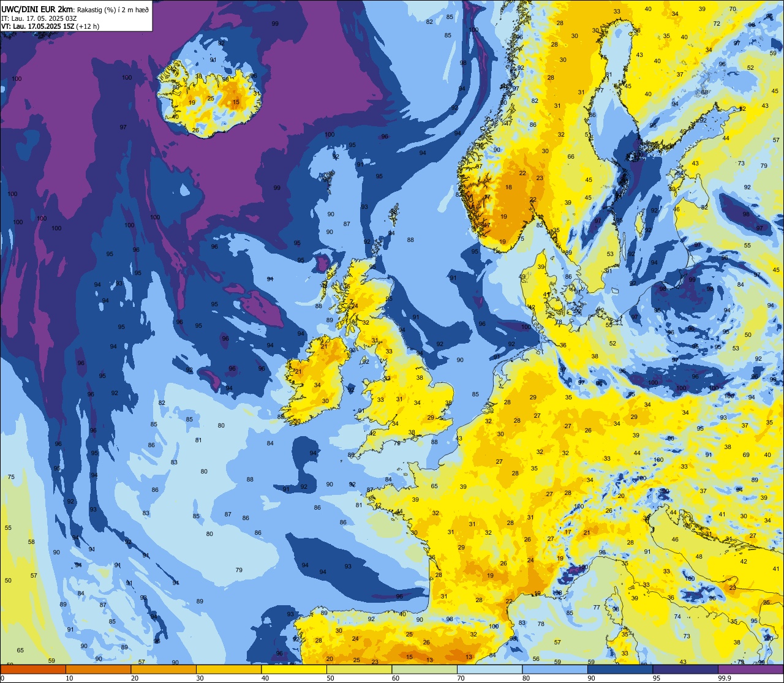Click the value 18 over southern Norway
The height and width of the screenshot is (683, 784).
508,187
